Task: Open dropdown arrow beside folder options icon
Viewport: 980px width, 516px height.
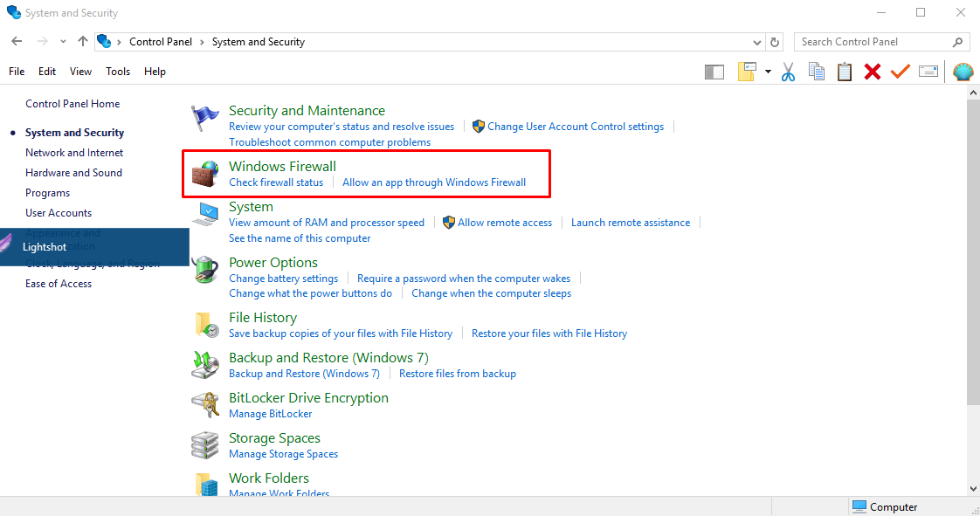Action: [768, 72]
